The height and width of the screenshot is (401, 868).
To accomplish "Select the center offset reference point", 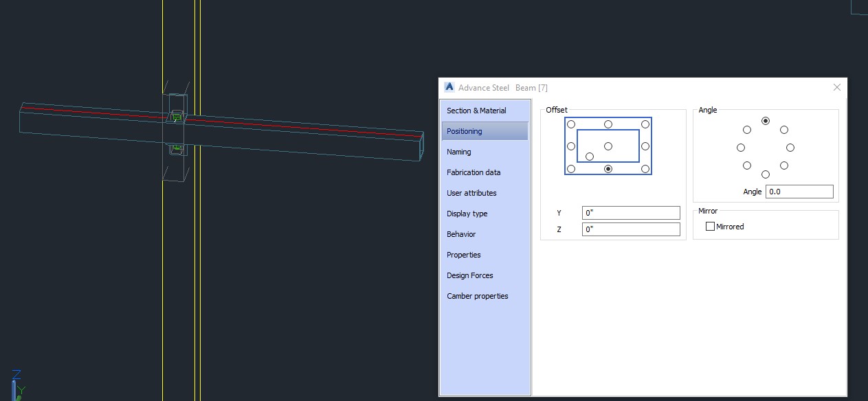I will [x=608, y=146].
